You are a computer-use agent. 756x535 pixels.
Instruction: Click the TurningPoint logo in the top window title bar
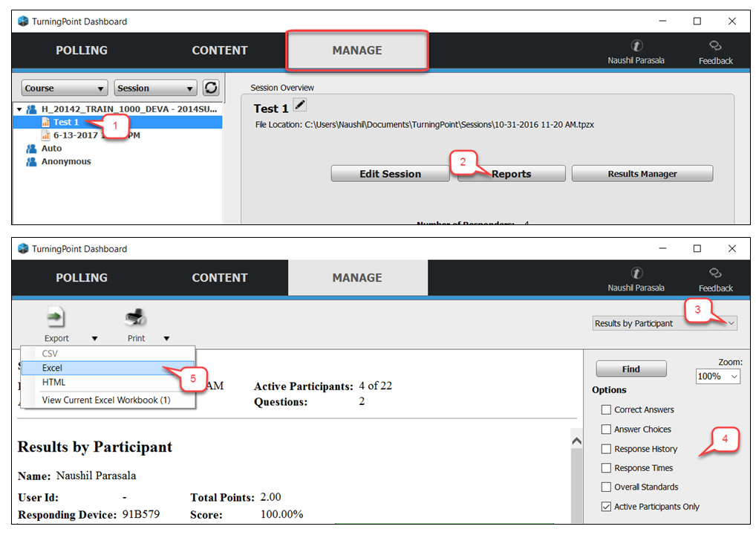23,22
